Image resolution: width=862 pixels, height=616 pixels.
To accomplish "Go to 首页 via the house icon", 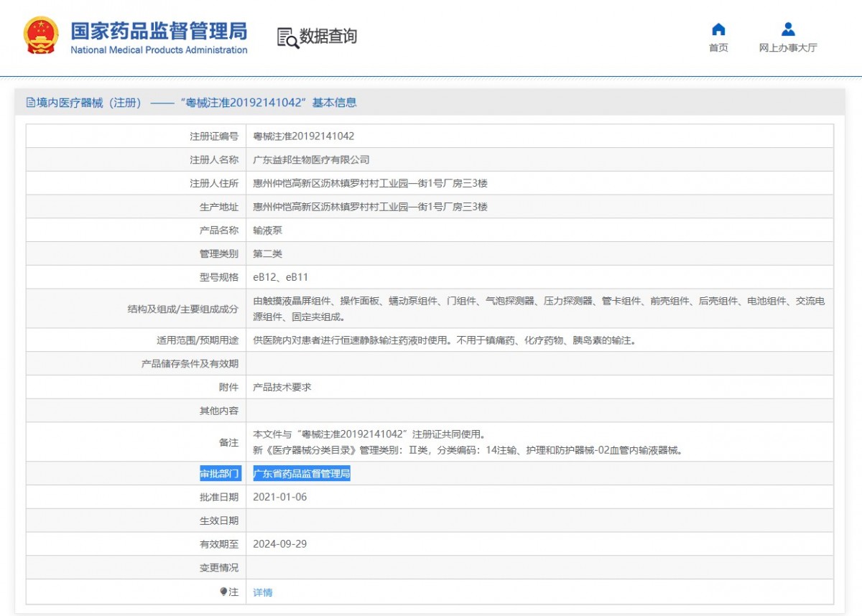I will 718,29.
